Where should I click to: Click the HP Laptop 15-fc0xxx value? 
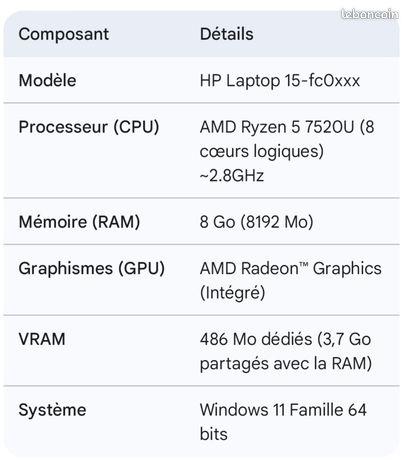click(280, 81)
